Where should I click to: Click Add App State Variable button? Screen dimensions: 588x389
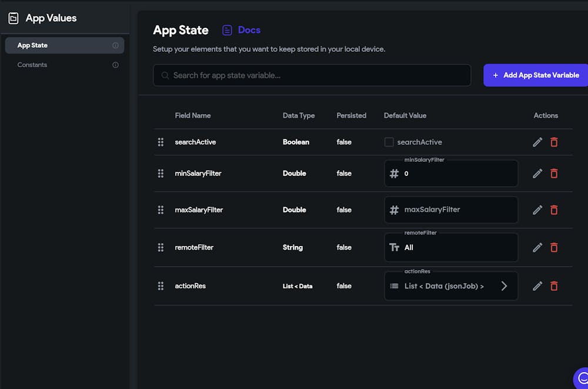[536, 75]
